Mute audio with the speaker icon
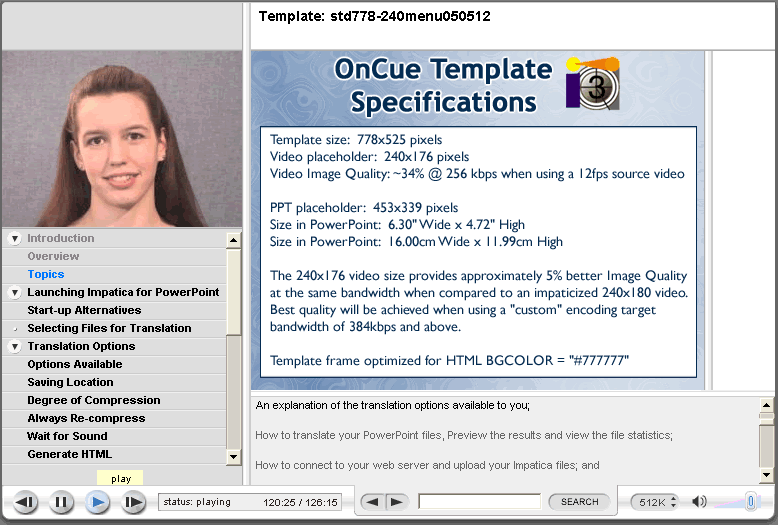This screenshot has height=525, width=778. click(x=699, y=502)
